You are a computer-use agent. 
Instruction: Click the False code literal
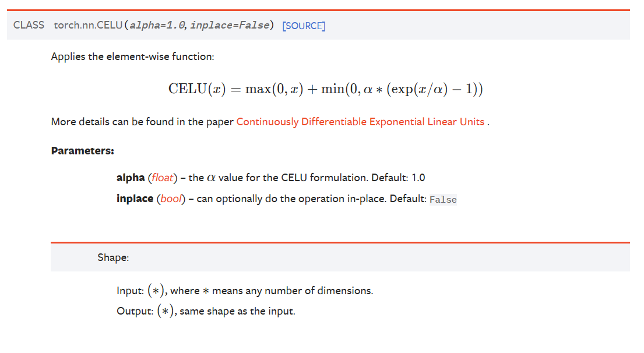(443, 199)
